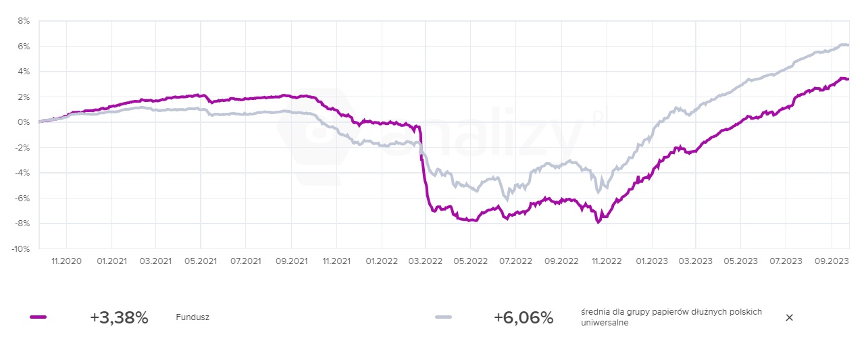Screen dimensions: 868x341
Task: Remove the średnia dla grupy comparison series
Action: pyautogui.click(x=789, y=317)
